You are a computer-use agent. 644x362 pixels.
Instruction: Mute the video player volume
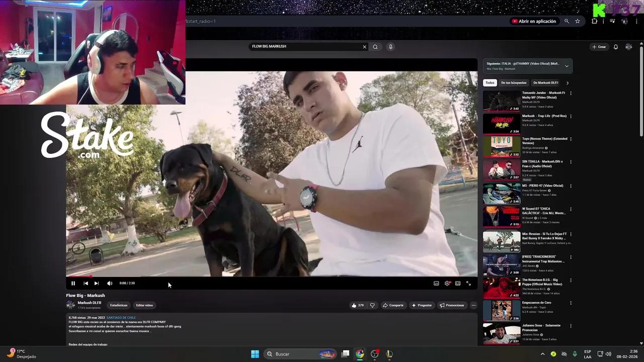[110, 283]
